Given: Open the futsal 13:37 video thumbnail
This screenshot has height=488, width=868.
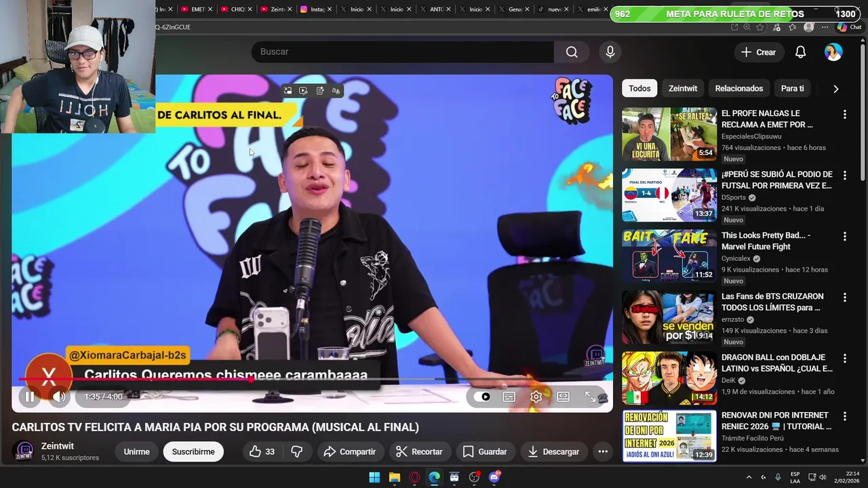Looking at the screenshot, I should [x=669, y=195].
